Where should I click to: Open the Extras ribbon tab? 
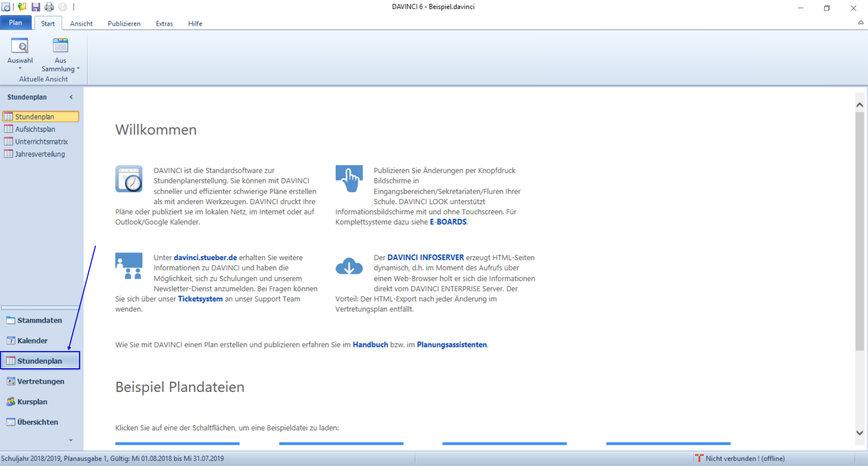click(x=165, y=24)
